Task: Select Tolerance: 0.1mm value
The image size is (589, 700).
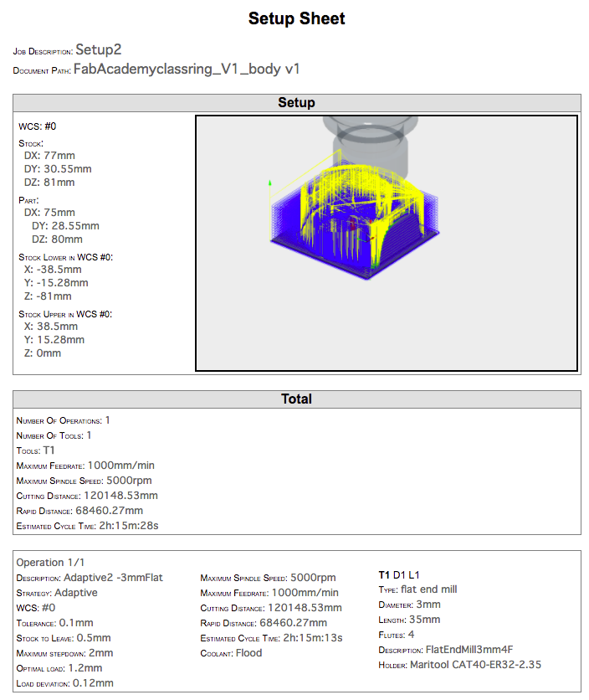Action: click(54, 623)
